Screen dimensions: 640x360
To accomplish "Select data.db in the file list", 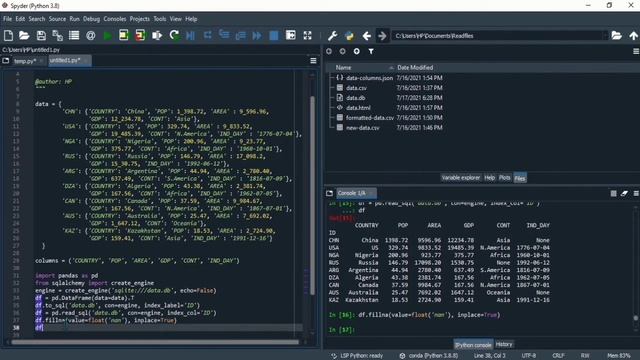I will (356, 98).
